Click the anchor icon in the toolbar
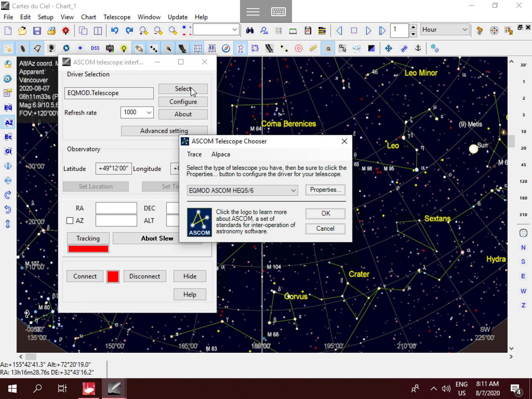 coord(418,48)
